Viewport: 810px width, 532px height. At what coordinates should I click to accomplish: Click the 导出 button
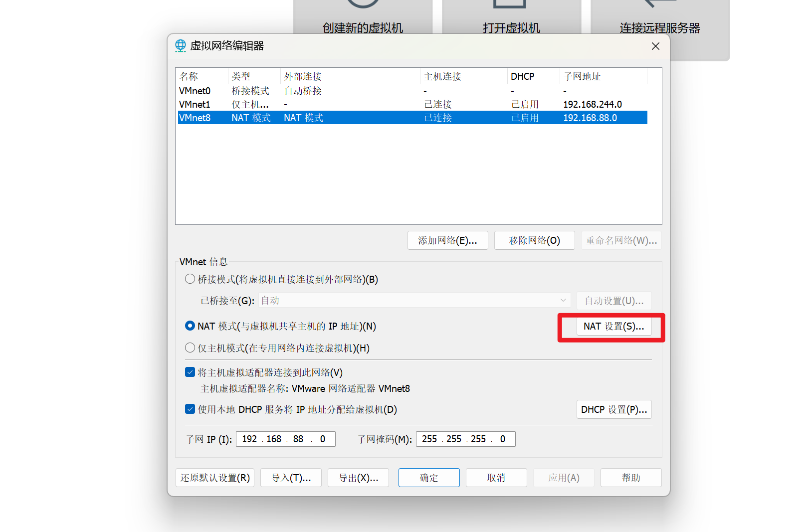point(358,477)
